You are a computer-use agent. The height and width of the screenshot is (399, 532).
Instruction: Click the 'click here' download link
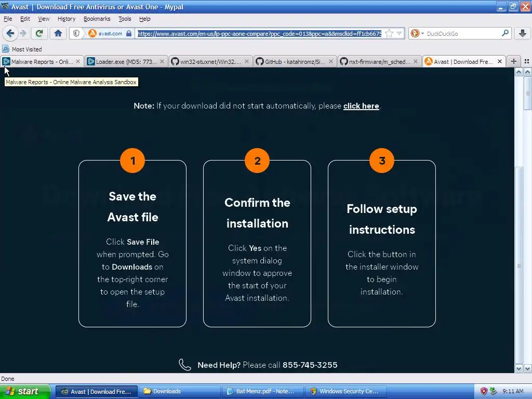(x=361, y=106)
